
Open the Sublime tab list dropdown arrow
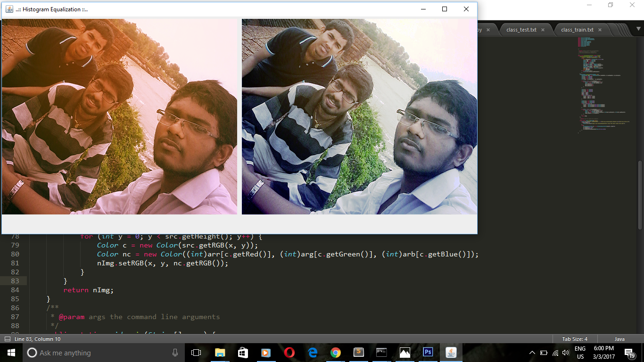tap(637, 30)
